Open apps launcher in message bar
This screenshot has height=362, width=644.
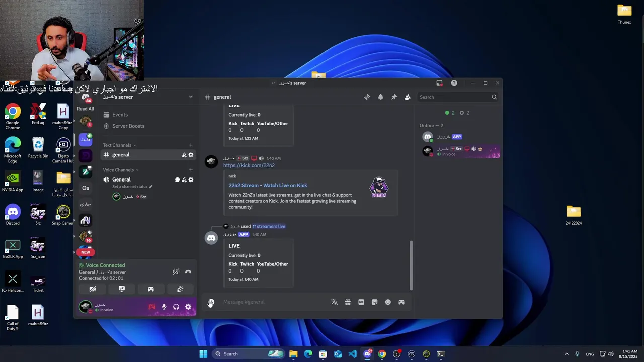pyautogui.click(x=401, y=302)
